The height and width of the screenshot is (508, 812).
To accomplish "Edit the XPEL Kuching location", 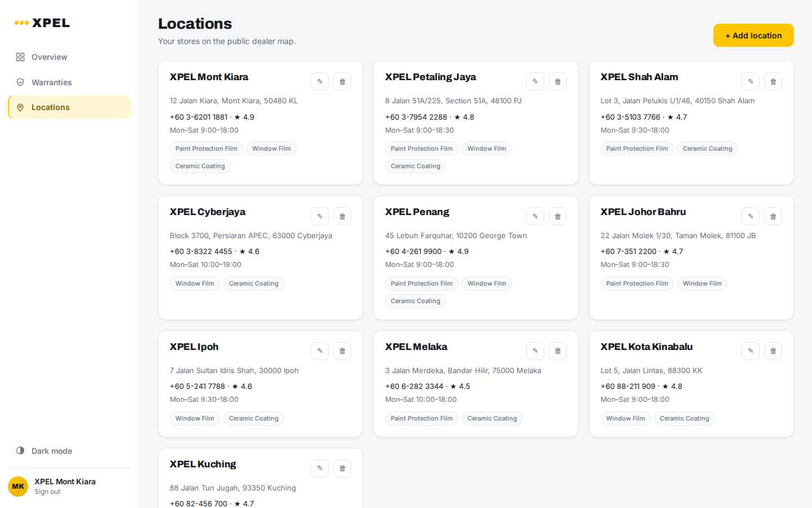I will (320, 468).
